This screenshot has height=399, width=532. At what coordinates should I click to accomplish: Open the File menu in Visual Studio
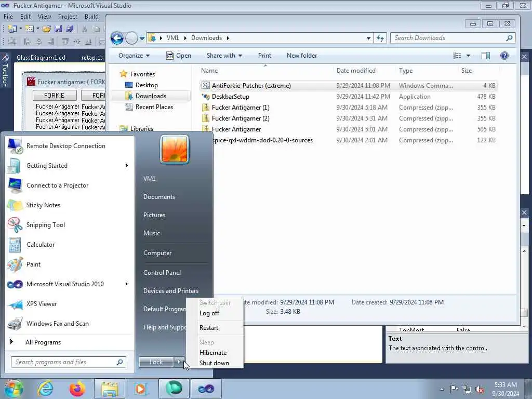click(x=8, y=17)
